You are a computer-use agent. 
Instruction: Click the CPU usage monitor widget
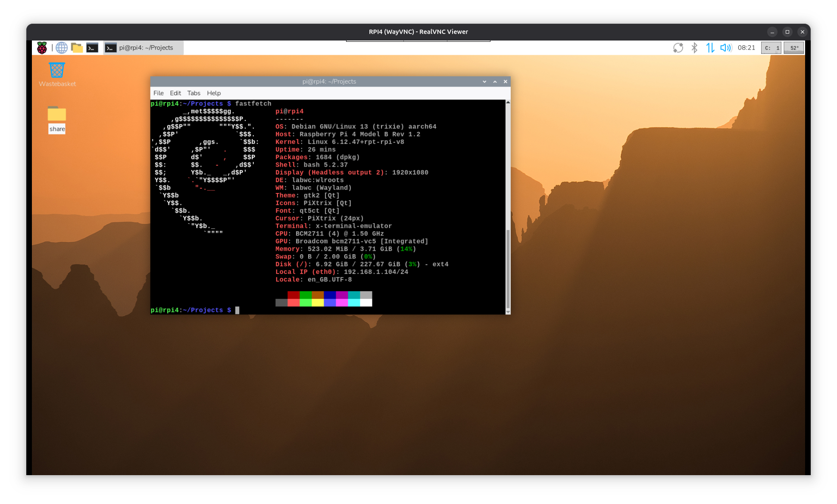pyautogui.click(x=771, y=48)
